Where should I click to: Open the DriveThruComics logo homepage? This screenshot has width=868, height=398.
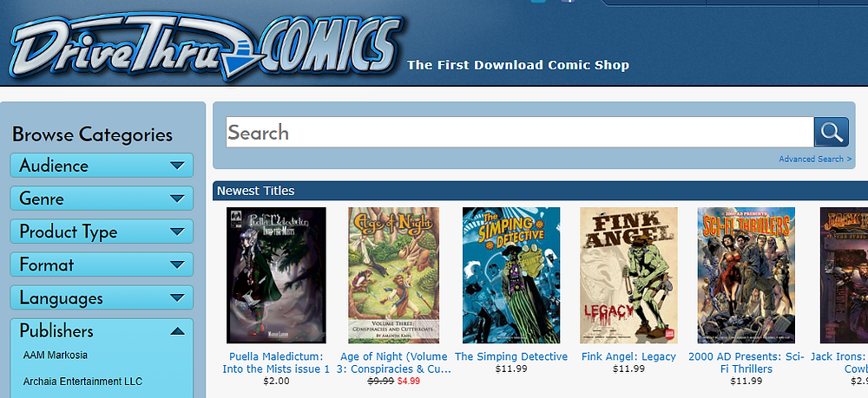(x=205, y=47)
